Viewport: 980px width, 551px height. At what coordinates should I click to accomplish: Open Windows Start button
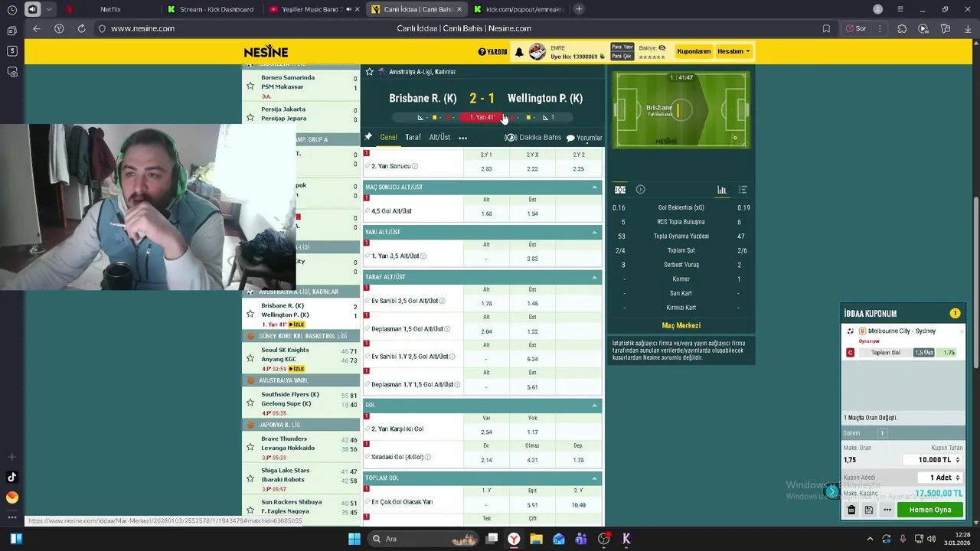[354, 539]
